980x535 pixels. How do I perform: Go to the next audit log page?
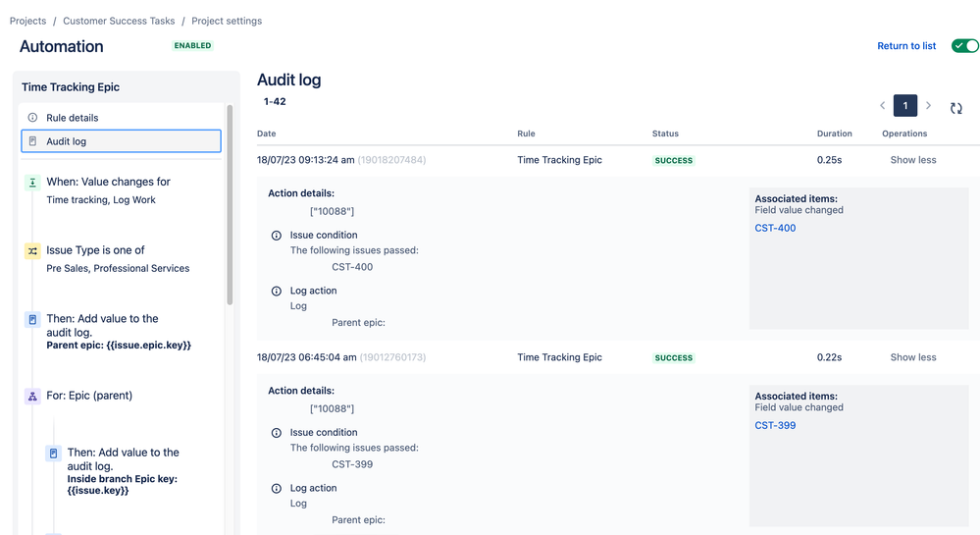[x=928, y=106]
